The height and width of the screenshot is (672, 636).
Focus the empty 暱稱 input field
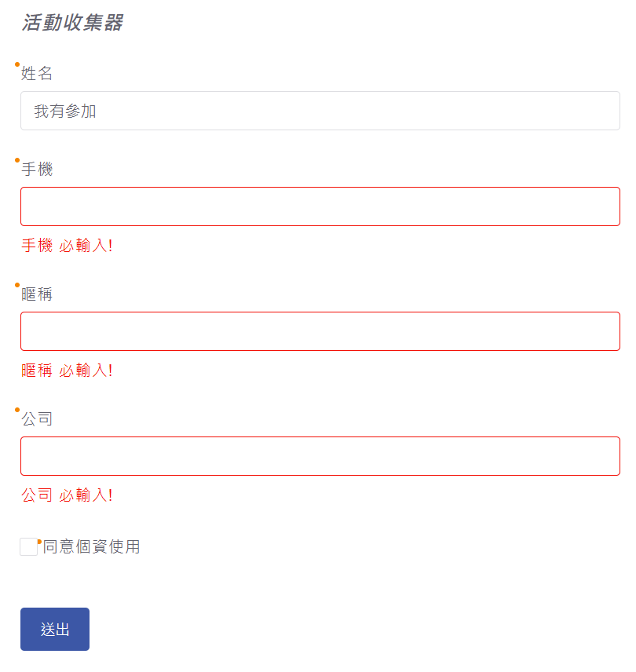320,331
